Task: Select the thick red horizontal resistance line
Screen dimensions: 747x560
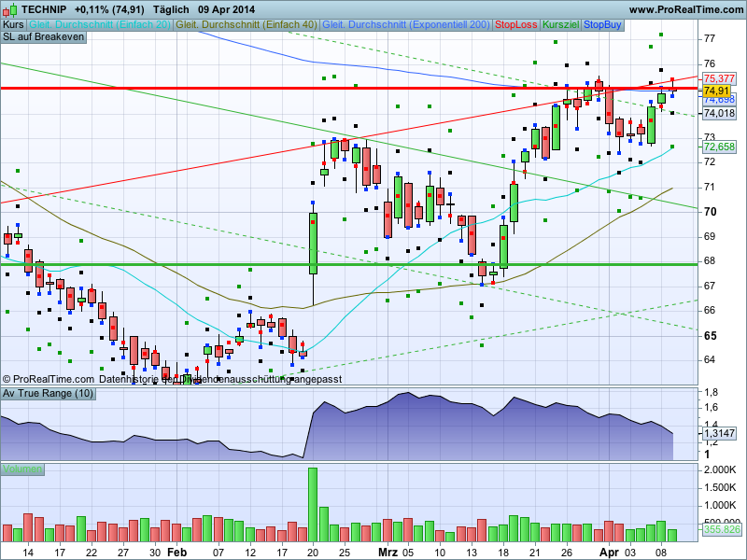Action: (349, 88)
